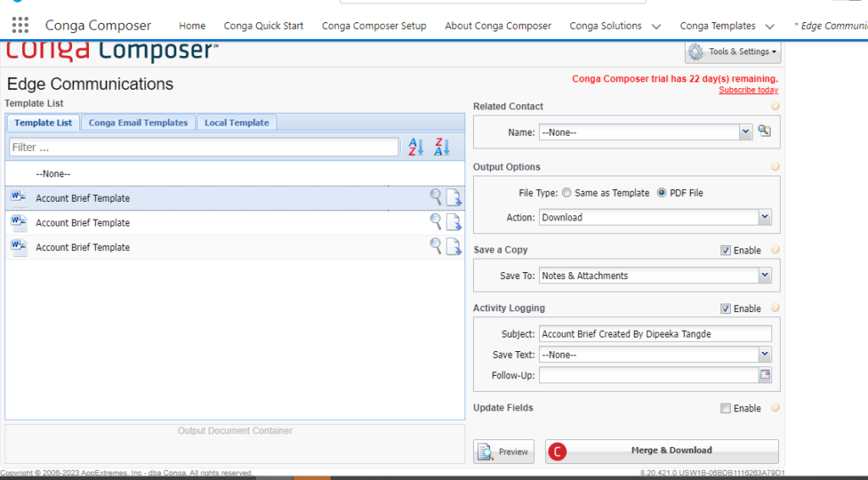
Task: Open the Tools & Settings gear menu
Action: tap(733, 52)
